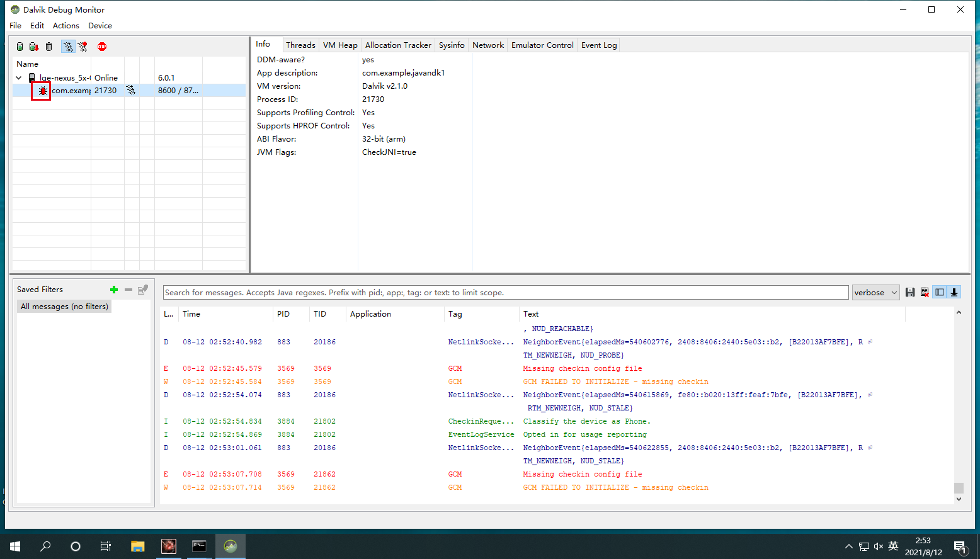The height and width of the screenshot is (559, 980).
Task: Select the All messages (no filters) filter
Action: click(x=64, y=307)
